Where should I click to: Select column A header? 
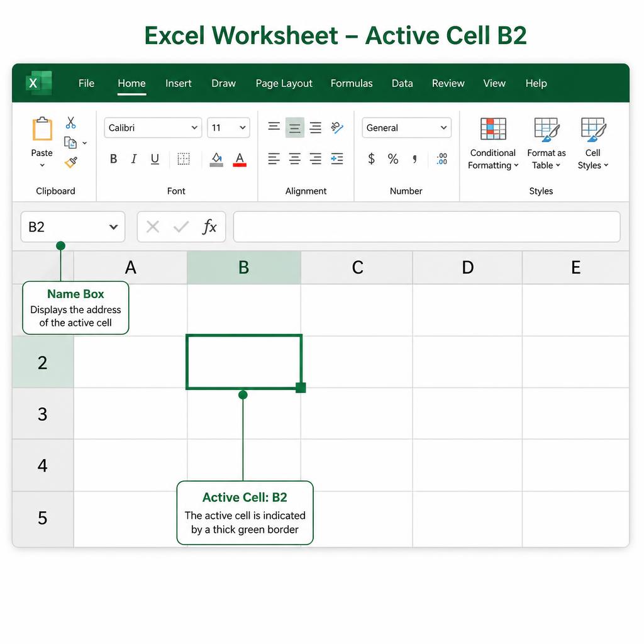pos(131,267)
